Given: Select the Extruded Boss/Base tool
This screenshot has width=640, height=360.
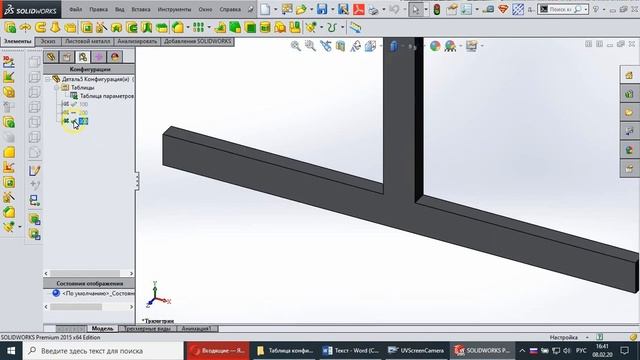Looking at the screenshot, I should pyautogui.click(x=10, y=27).
